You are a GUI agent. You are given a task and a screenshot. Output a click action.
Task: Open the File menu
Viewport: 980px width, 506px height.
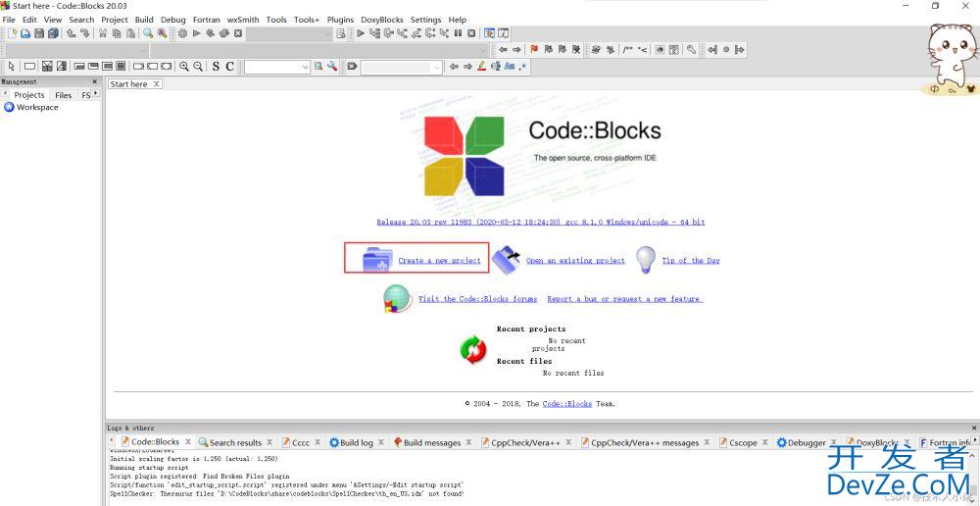coord(9,20)
